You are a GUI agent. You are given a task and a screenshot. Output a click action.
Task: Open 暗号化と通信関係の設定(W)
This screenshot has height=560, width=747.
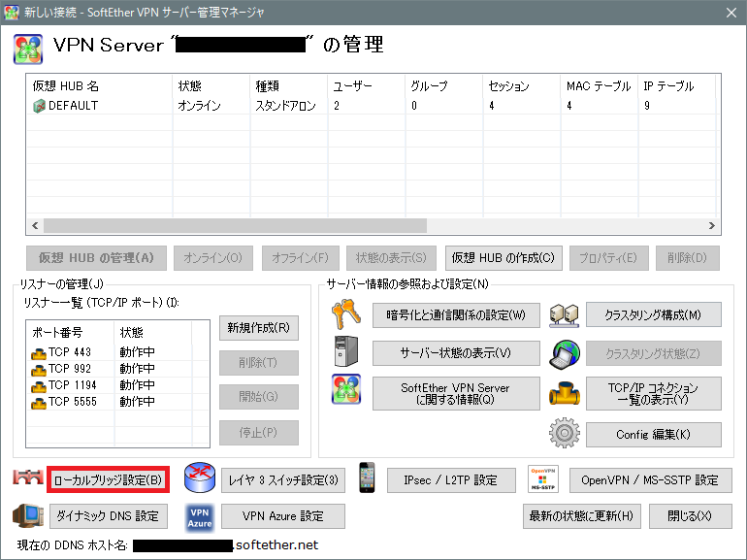pos(456,315)
